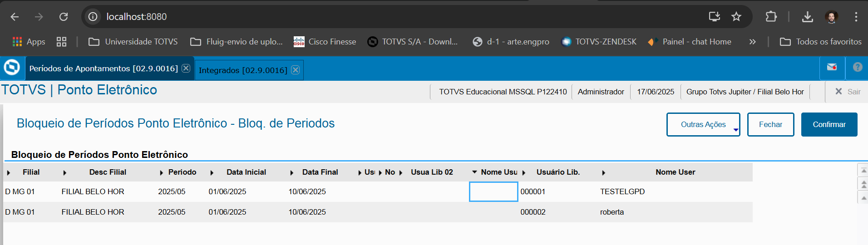868x245 pixels.
Task: Open the extensions puzzle icon
Action: pyautogui.click(x=771, y=17)
